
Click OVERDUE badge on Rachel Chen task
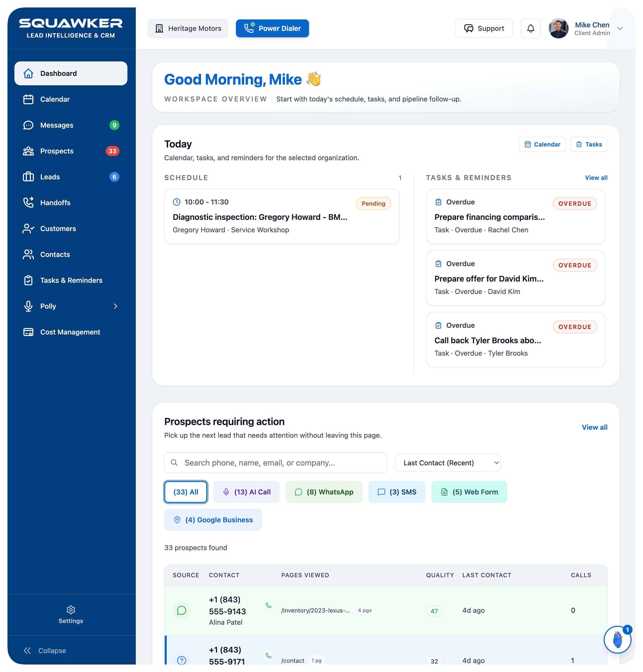[x=575, y=203]
